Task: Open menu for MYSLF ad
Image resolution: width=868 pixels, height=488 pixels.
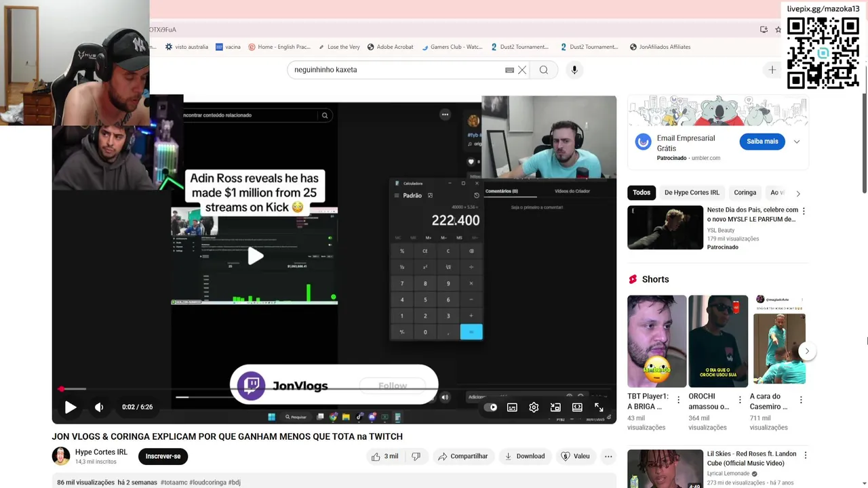Action: coord(804,211)
